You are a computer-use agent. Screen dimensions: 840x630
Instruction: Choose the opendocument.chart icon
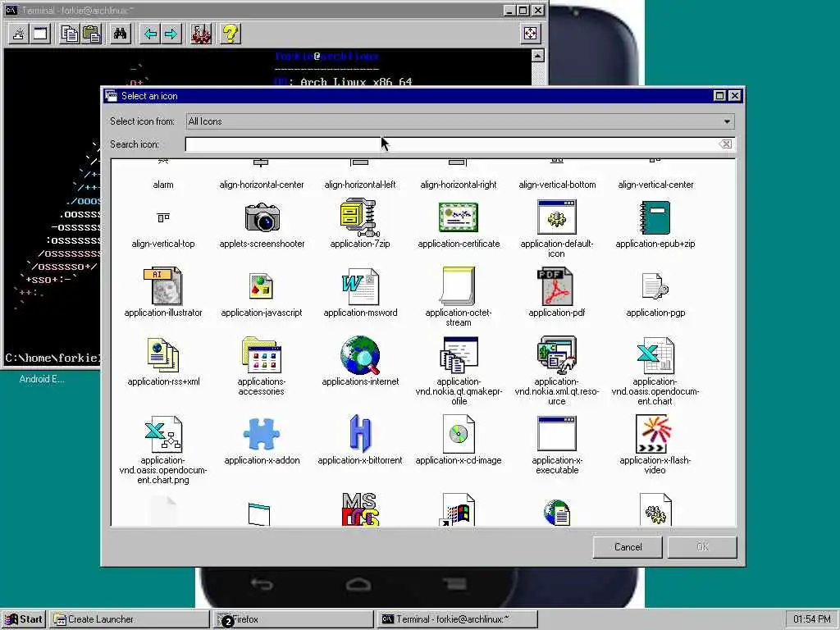coord(655,354)
